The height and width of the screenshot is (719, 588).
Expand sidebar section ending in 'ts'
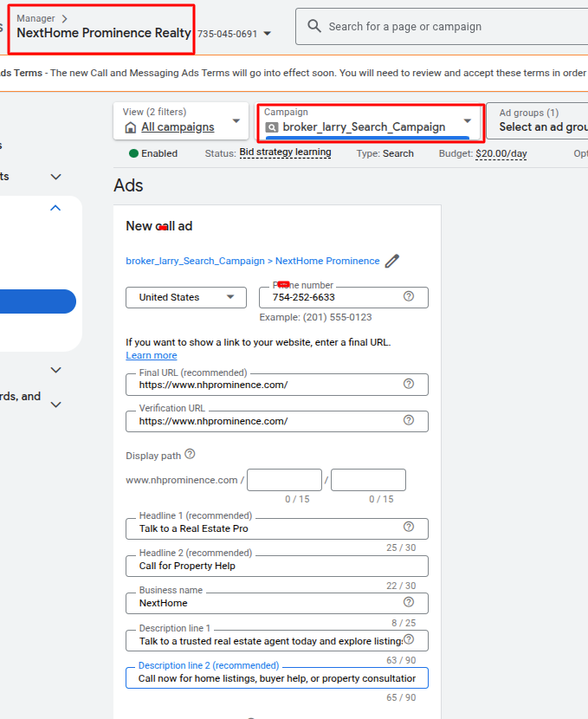pos(55,177)
